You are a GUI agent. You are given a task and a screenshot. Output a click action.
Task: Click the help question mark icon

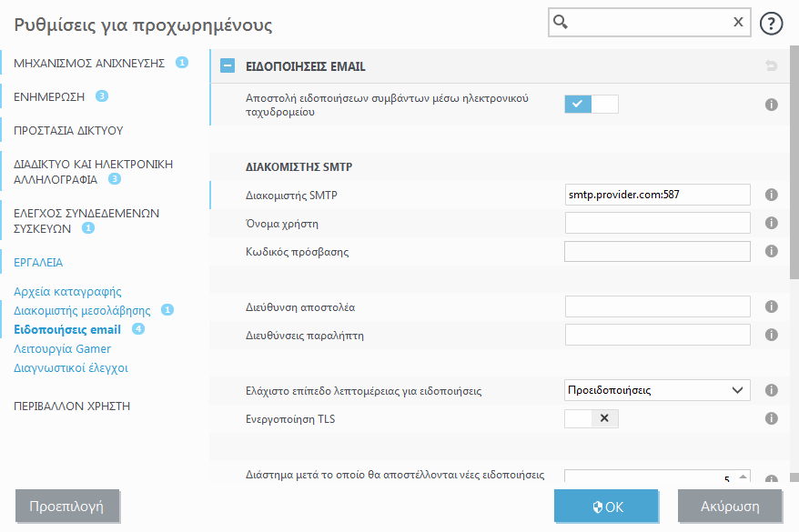[x=771, y=24]
